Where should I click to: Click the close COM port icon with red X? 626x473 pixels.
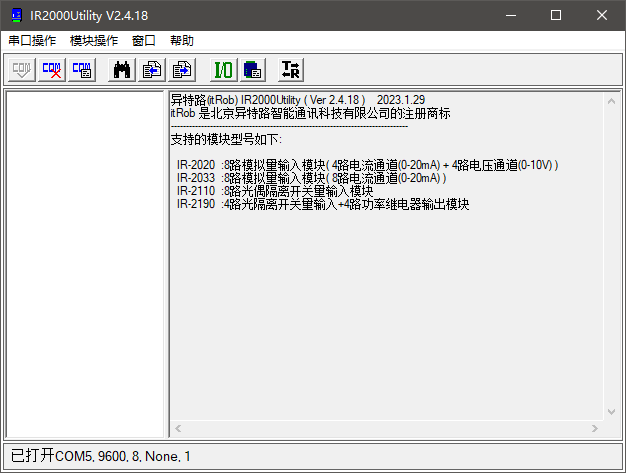tap(52, 70)
